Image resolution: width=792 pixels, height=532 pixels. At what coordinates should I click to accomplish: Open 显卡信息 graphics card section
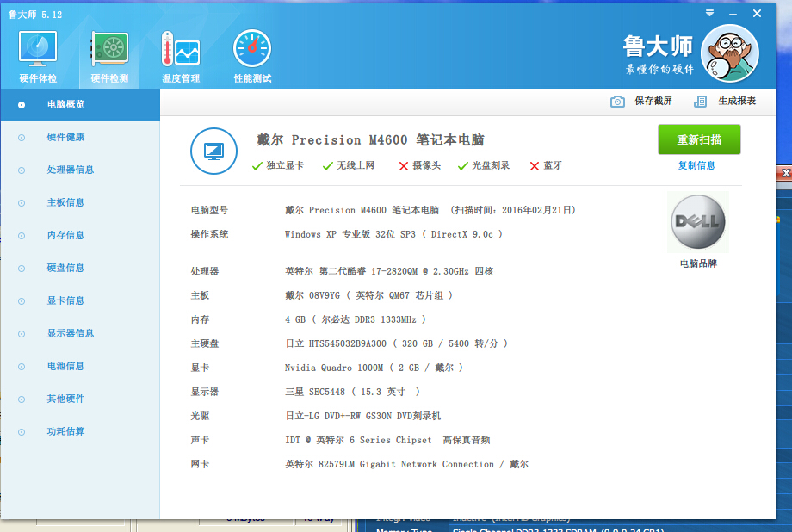point(65,300)
